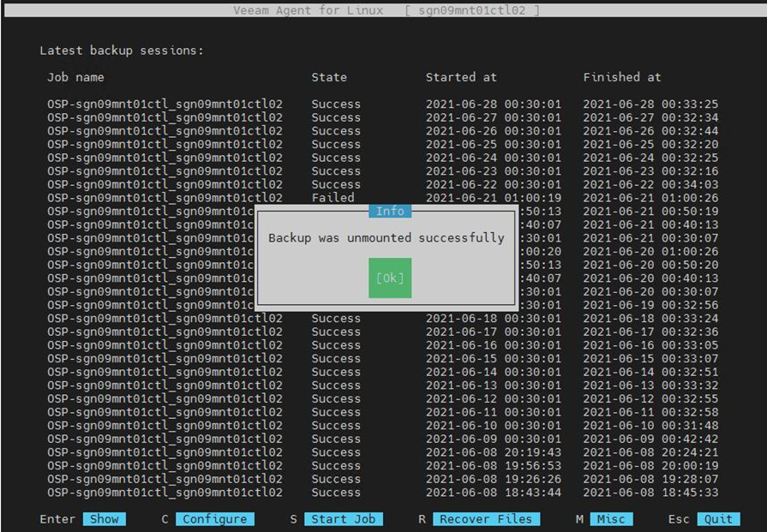Select session started 2021-06-08 20:19:43
The width and height of the screenshot is (767, 532).
pyautogui.click(x=493, y=452)
